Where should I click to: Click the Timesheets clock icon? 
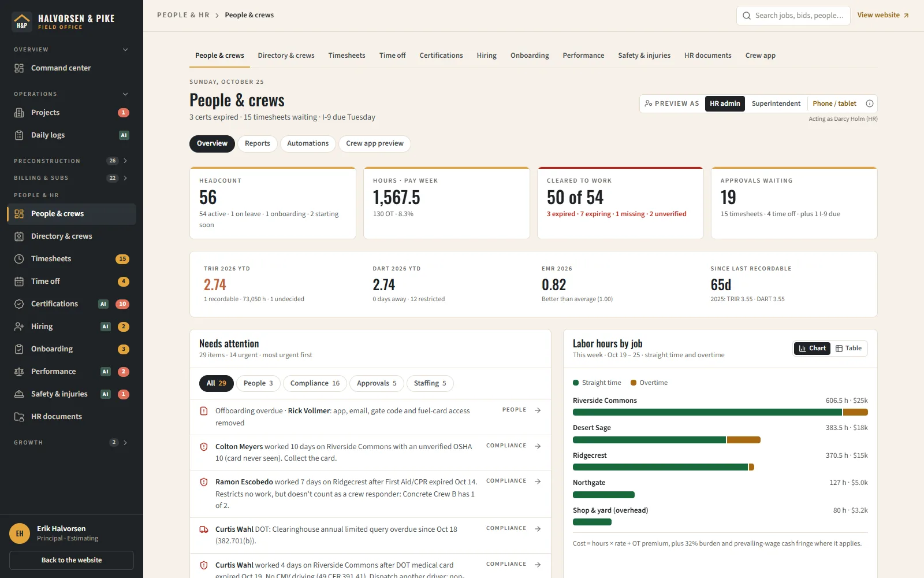click(19, 259)
